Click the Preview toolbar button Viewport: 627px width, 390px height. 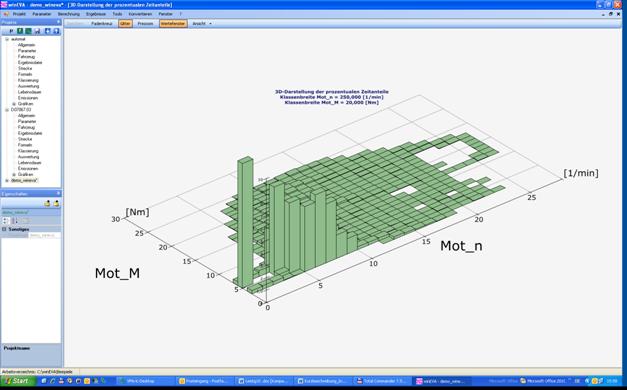coord(145,24)
